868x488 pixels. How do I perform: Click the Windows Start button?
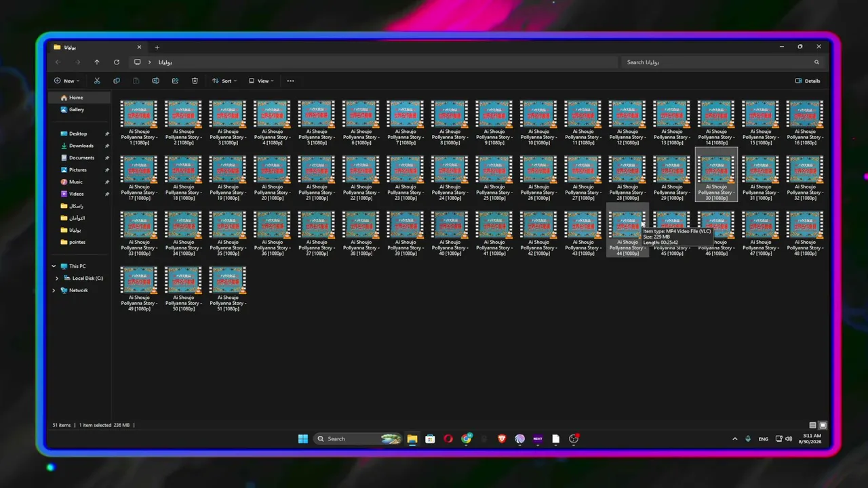click(302, 439)
